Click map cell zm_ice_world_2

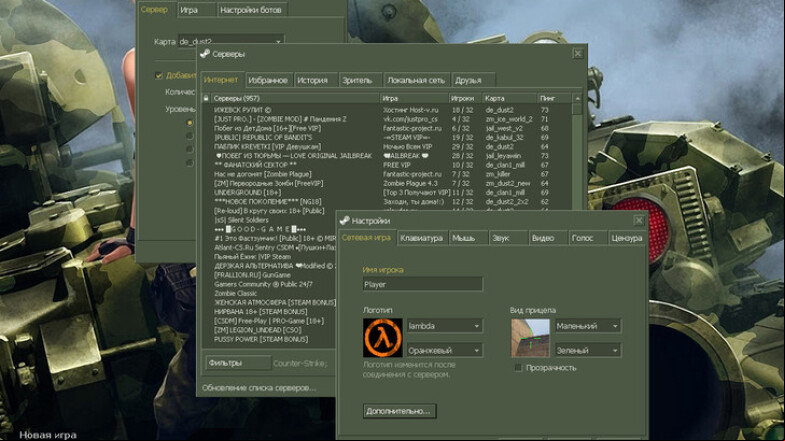coord(509,119)
